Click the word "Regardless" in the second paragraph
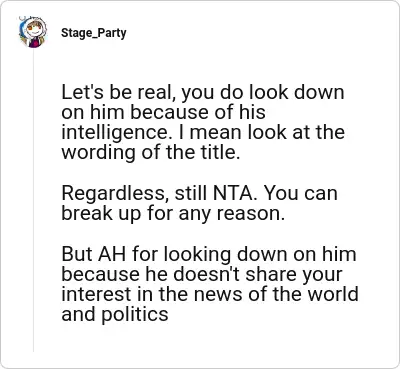 pos(113,194)
